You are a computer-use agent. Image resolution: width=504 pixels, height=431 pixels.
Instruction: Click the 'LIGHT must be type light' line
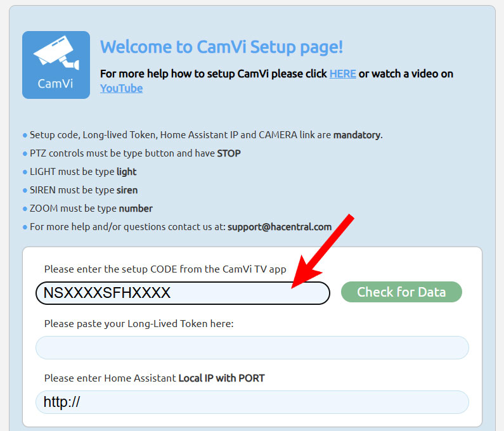point(83,172)
